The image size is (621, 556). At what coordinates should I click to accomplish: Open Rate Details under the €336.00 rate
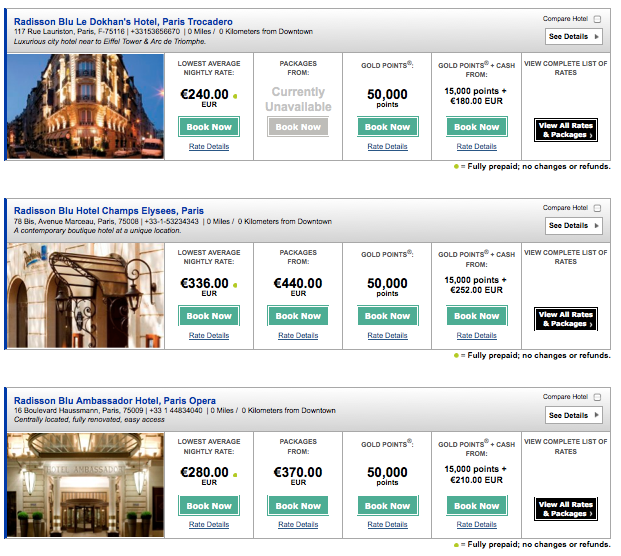209,336
